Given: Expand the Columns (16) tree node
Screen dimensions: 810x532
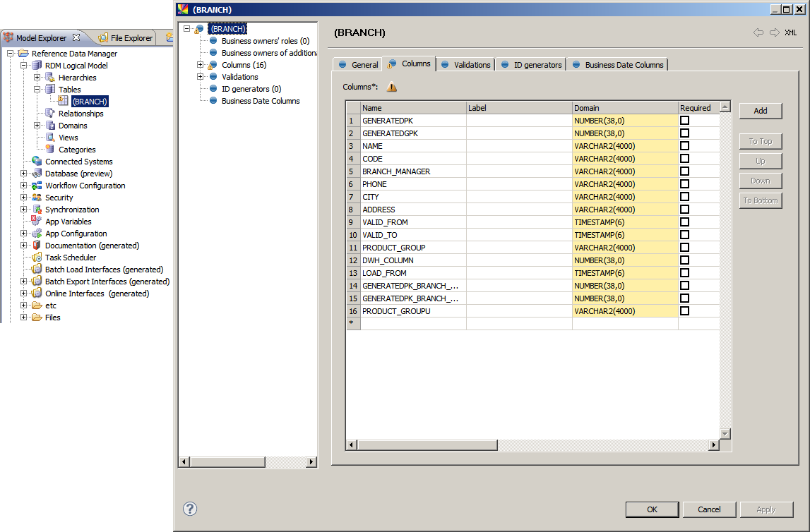Looking at the screenshot, I should coord(200,65).
